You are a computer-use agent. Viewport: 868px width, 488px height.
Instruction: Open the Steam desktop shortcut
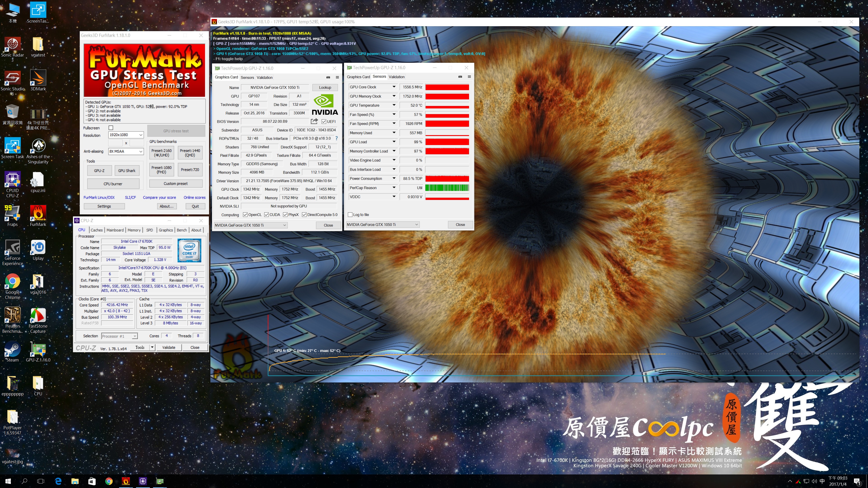pyautogui.click(x=12, y=352)
